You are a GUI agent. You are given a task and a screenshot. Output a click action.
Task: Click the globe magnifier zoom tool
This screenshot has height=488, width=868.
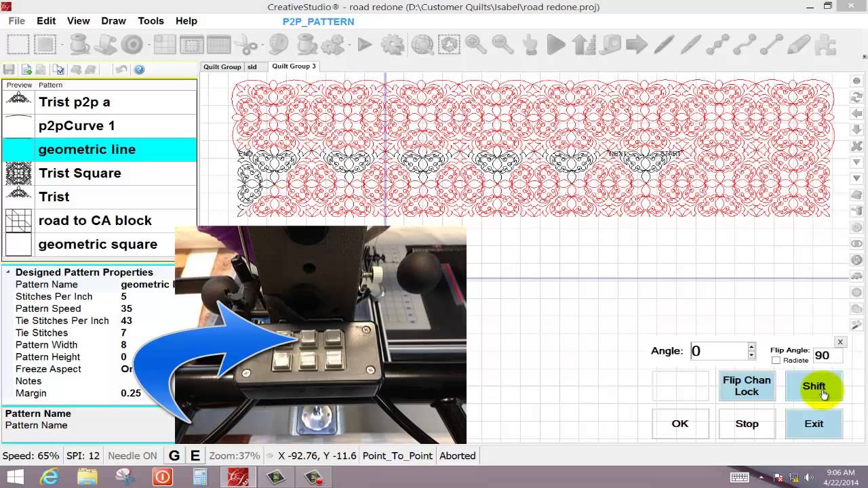422,45
